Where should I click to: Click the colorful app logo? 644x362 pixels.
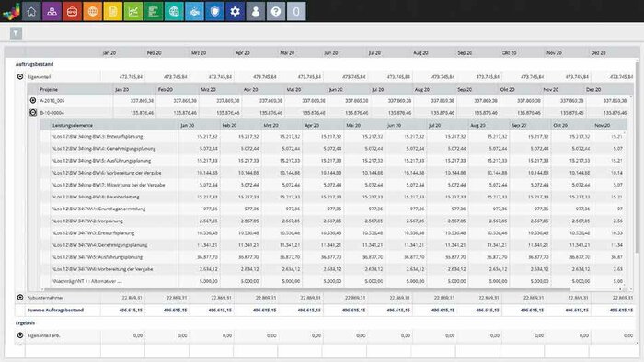pyautogui.click(x=11, y=11)
